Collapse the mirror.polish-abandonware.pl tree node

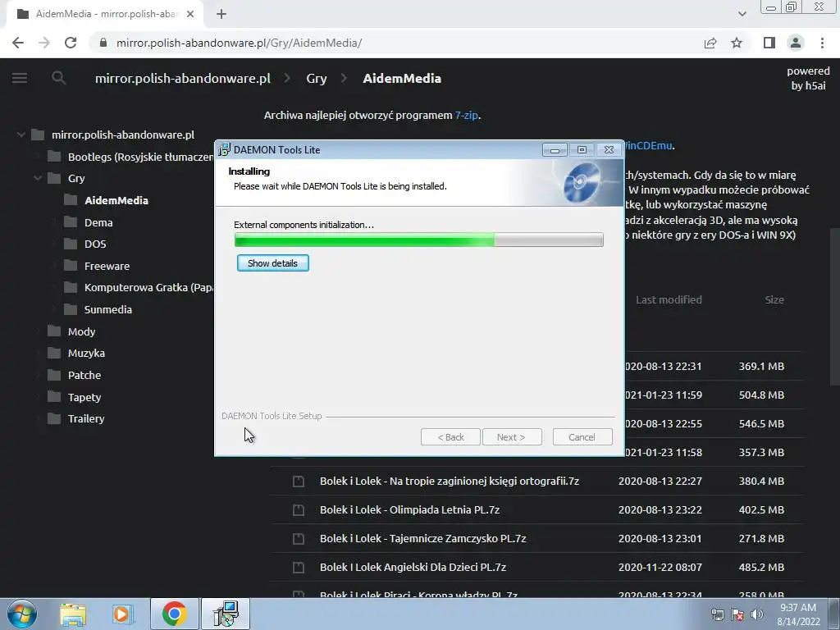(x=21, y=135)
